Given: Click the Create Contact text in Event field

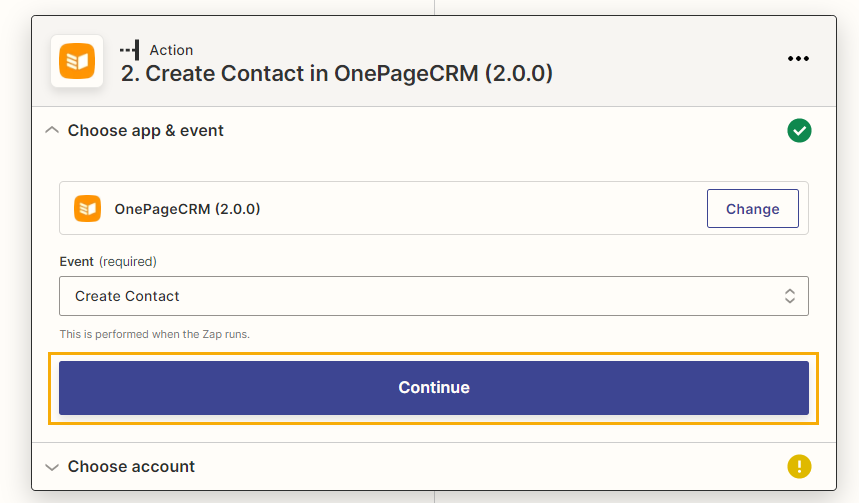Looking at the screenshot, I should pyautogui.click(x=127, y=296).
